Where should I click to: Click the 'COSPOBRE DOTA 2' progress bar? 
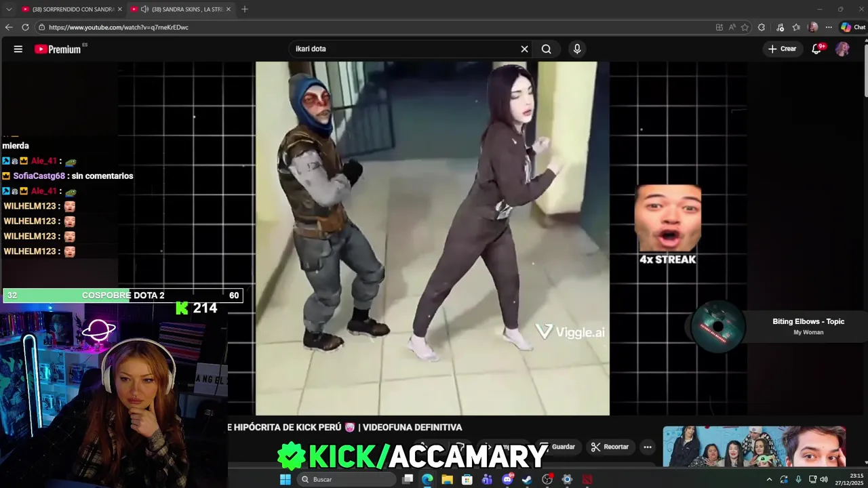pyautogui.click(x=123, y=296)
